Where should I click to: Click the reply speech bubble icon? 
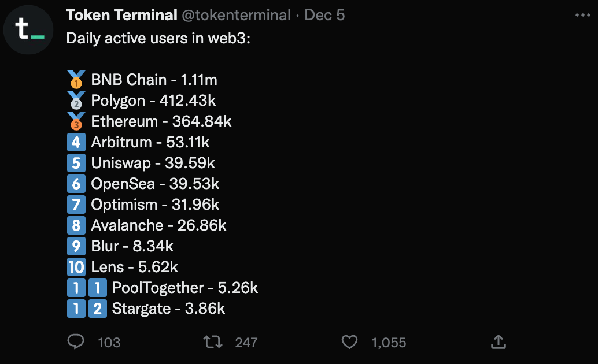tap(76, 342)
